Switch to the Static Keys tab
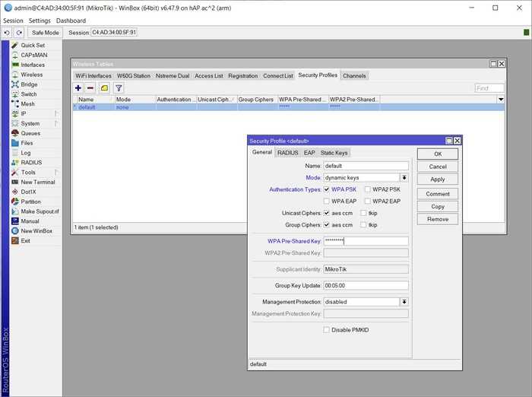The height and width of the screenshot is (397, 532). [x=334, y=153]
